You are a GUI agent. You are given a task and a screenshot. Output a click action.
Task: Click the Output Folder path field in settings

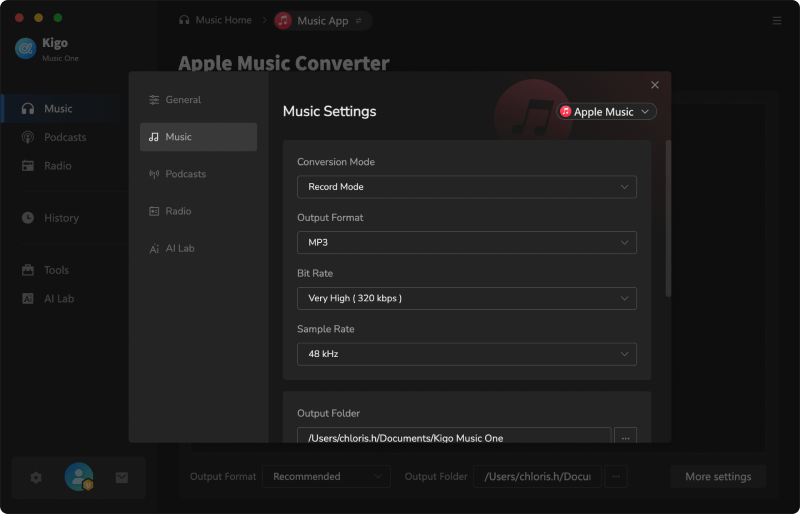pyautogui.click(x=454, y=435)
